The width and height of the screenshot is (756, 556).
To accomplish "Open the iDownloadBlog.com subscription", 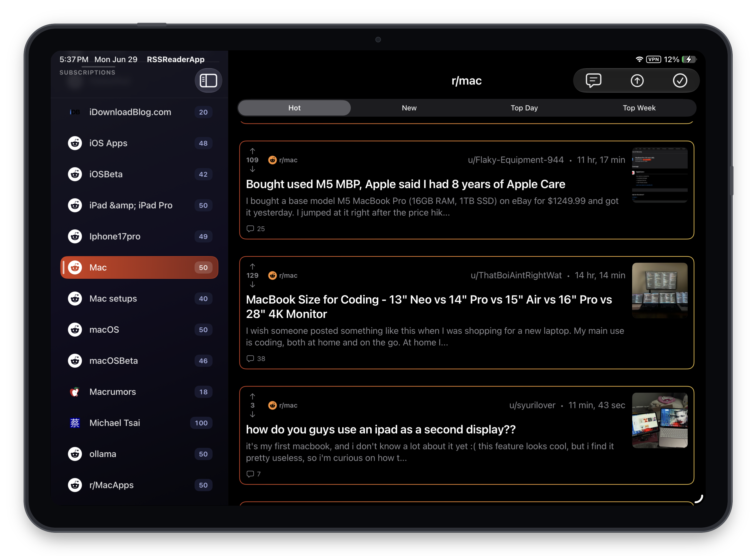I will click(139, 112).
